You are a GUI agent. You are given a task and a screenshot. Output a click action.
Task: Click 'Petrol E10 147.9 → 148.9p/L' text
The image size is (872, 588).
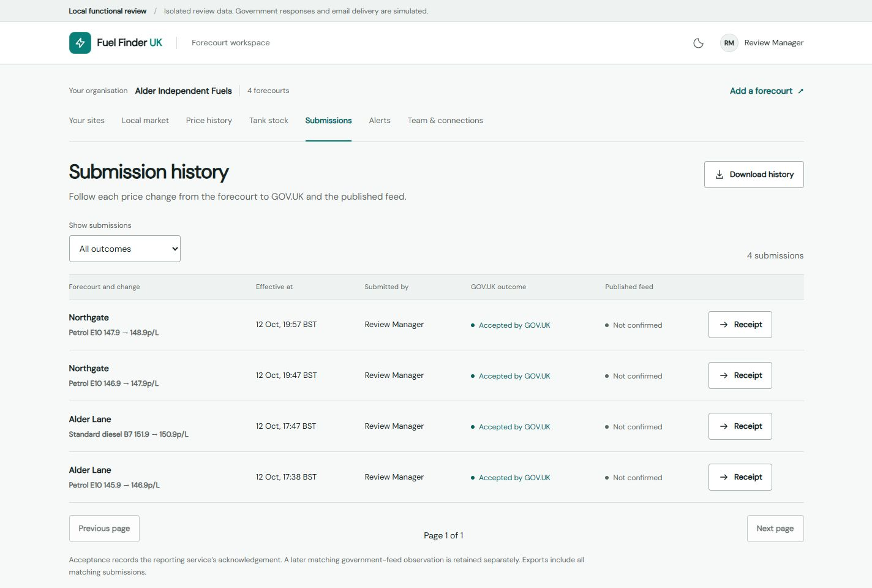coord(114,333)
